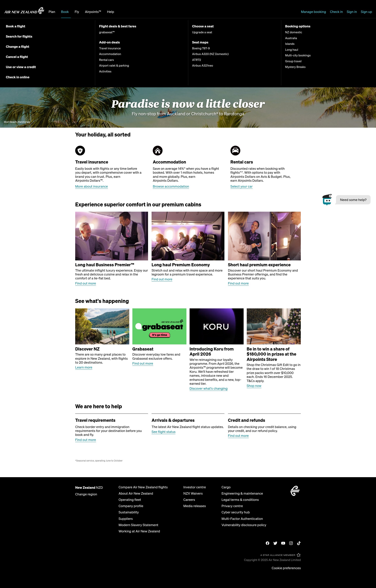Open the Premium Economy cabin photo
This screenshot has width=376, height=588.
(188, 236)
